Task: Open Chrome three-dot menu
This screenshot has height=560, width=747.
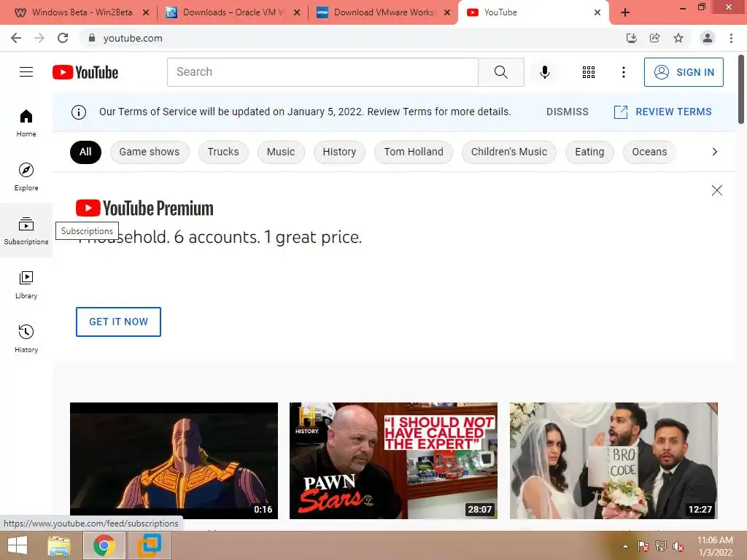Action: (x=731, y=38)
